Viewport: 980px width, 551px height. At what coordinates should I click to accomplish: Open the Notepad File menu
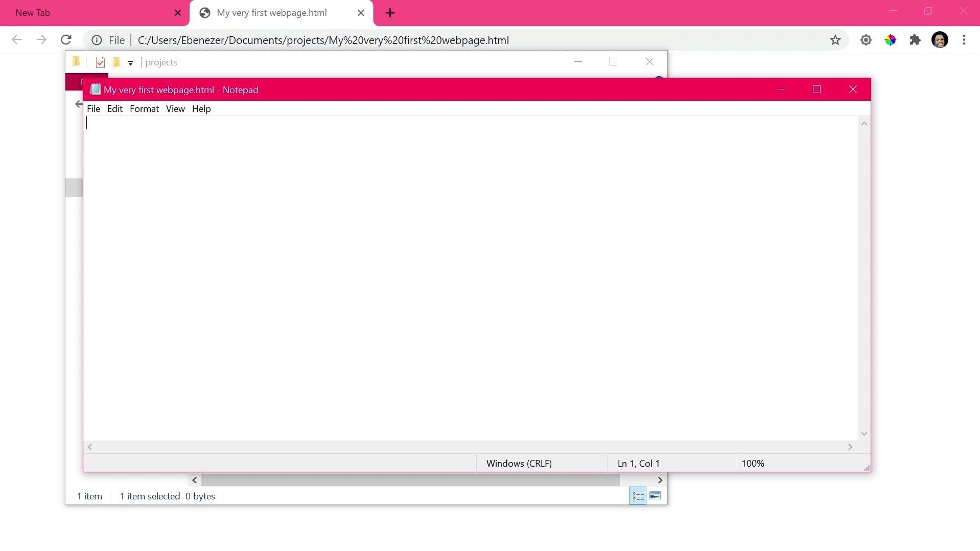(94, 108)
